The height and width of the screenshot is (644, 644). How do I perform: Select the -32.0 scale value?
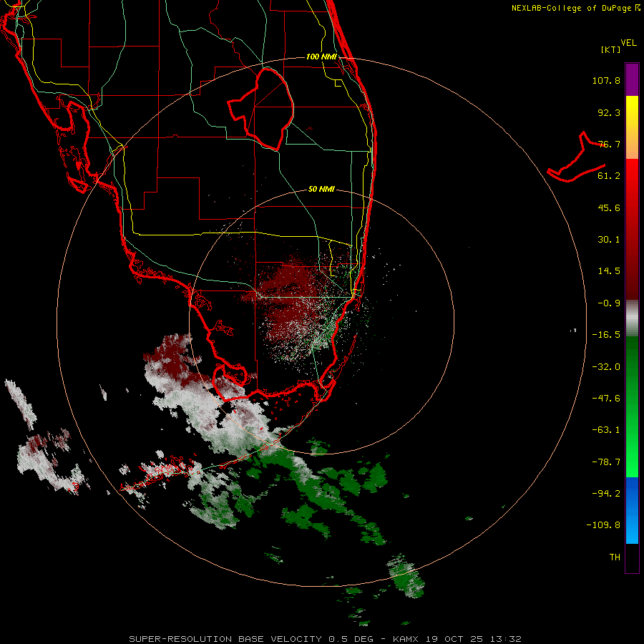click(606, 367)
